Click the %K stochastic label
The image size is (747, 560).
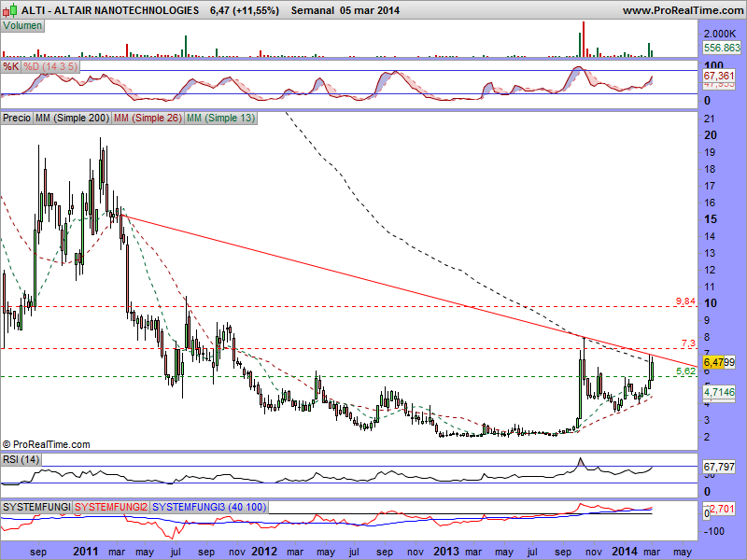coord(10,66)
